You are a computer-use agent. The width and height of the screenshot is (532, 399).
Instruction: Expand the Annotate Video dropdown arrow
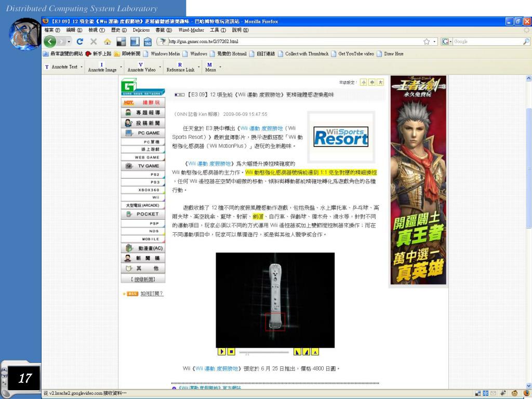coord(160,67)
